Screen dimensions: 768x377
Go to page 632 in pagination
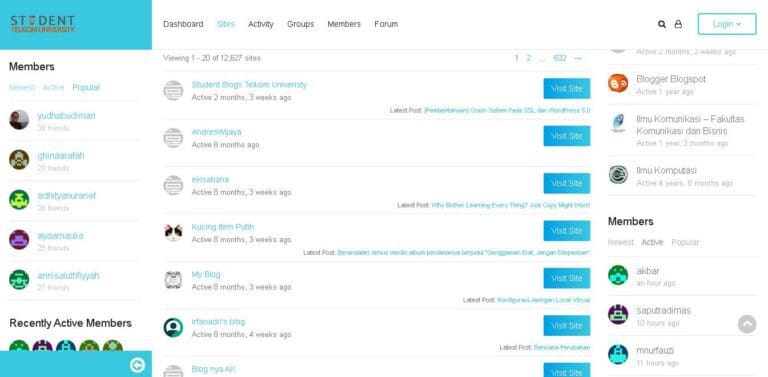560,58
